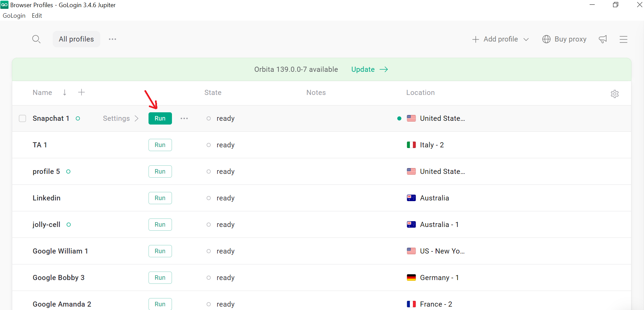Select the Linkedin profile name

47,198
